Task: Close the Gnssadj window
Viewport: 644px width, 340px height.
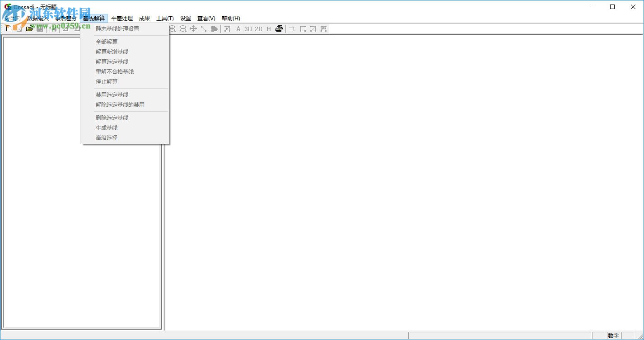Action: [x=633, y=7]
